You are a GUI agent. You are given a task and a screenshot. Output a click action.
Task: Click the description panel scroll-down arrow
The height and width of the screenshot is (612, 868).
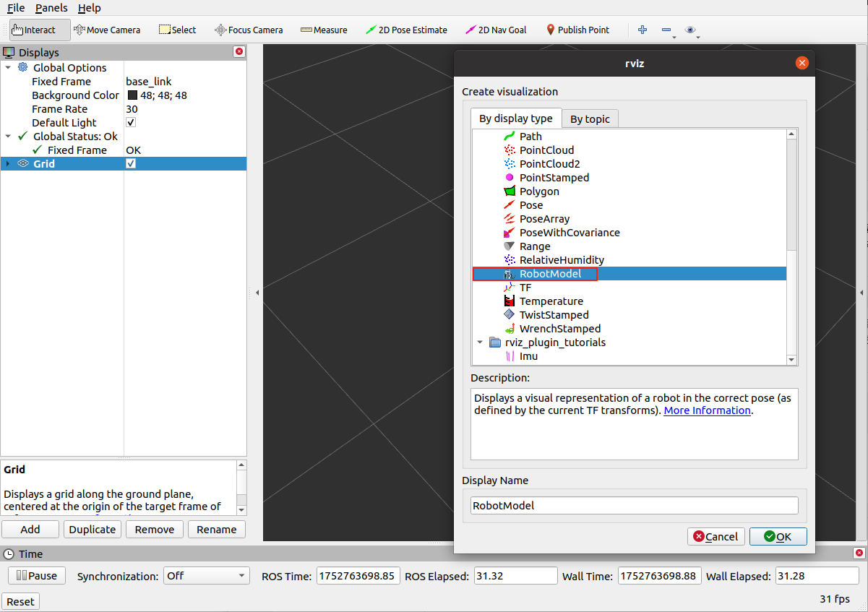click(241, 509)
